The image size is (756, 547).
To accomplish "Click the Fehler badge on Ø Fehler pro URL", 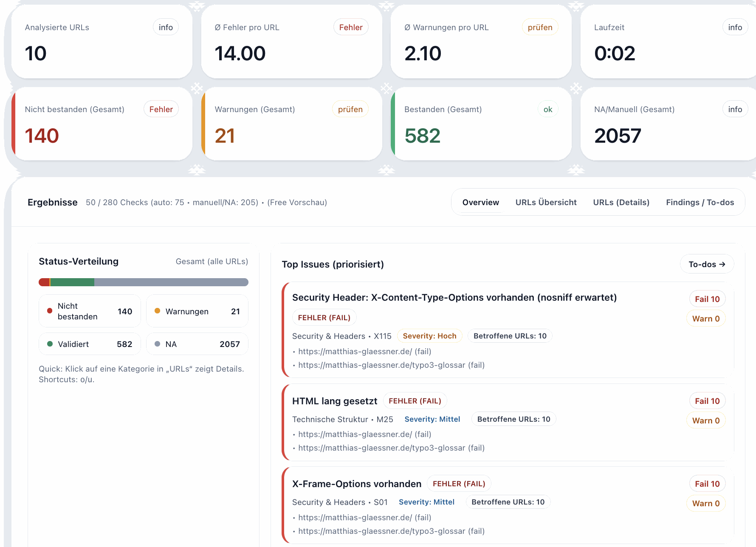I will 351,27.
